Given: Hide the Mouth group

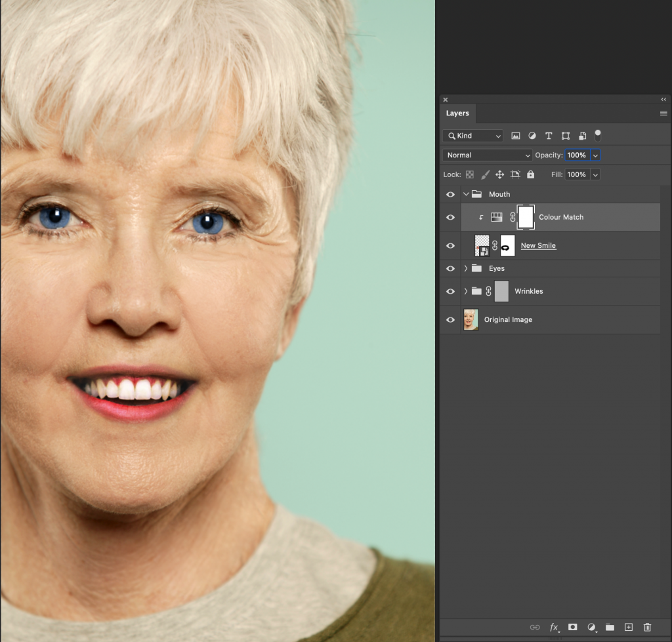Looking at the screenshot, I should pos(450,195).
